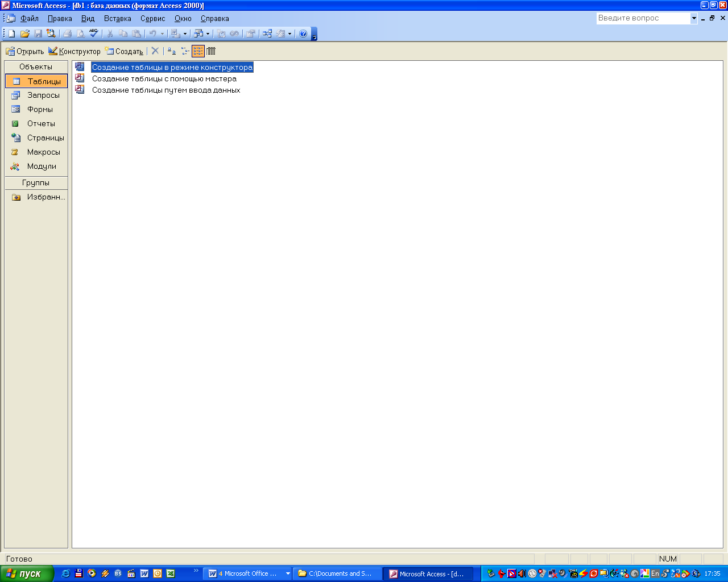Screen dimensions: 728x582
Task: Run the ABC spelling check icon
Action: pos(94,34)
